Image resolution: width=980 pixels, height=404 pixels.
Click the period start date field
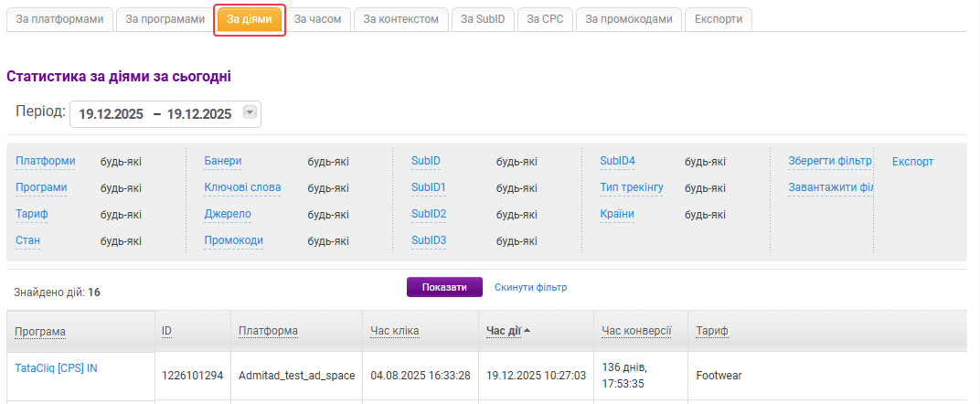[x=111, y=114]
